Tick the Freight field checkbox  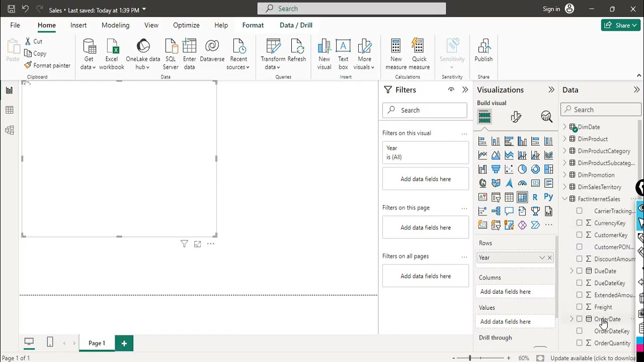click(x=580, y=307)
